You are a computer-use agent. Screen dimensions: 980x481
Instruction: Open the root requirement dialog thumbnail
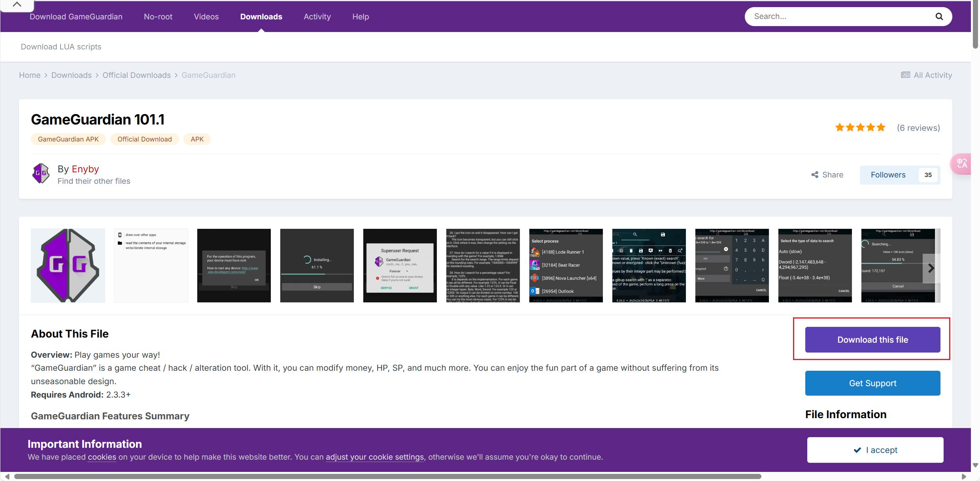pos(234,266)
